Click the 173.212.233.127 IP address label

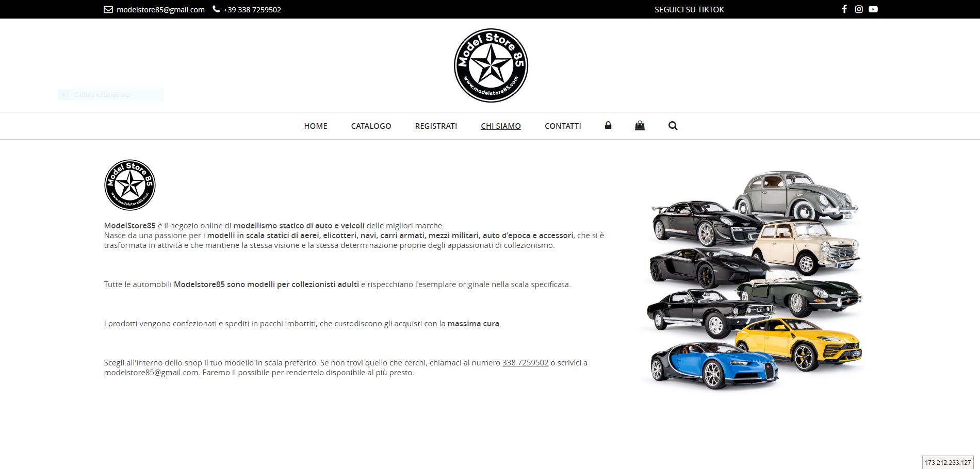(948, 463)
